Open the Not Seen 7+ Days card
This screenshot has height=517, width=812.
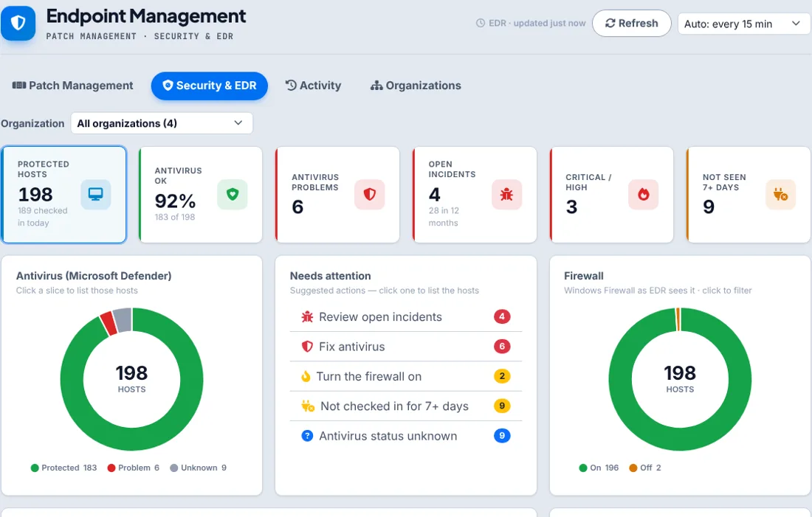749,195
